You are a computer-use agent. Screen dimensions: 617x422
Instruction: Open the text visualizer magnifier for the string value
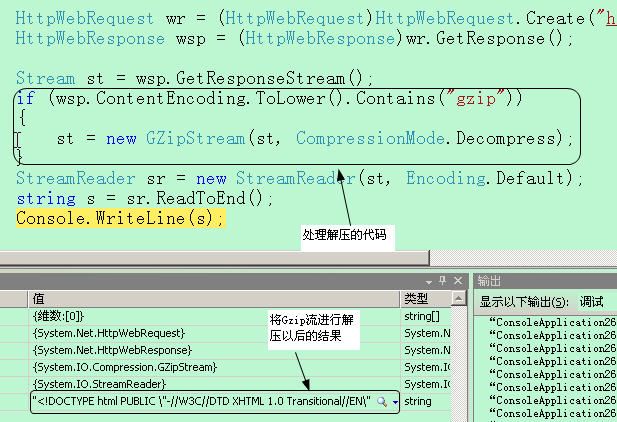click(x=381, y=402)
